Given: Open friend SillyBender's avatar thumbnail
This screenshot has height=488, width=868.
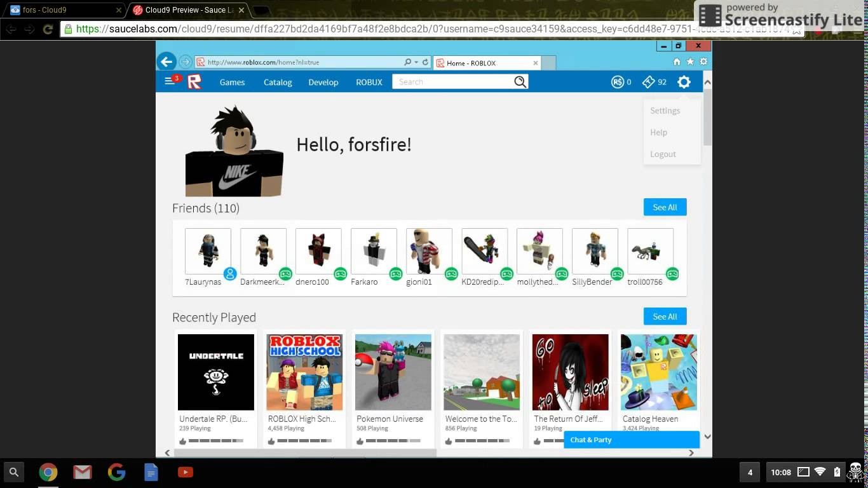Looking at the screenshot, I should point(595,252).
